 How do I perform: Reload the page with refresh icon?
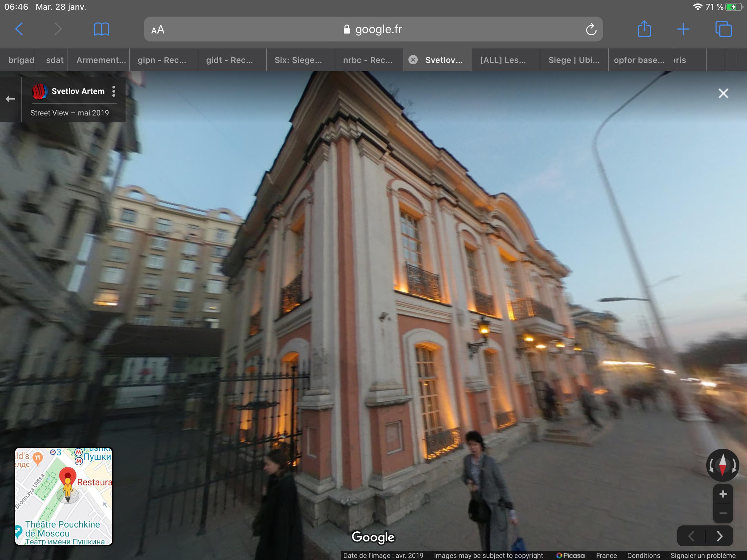[591, 30]
